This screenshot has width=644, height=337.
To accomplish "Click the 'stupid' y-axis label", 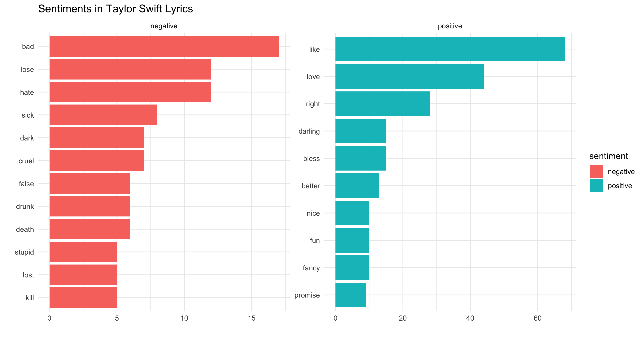I will (x=24, y=252).
